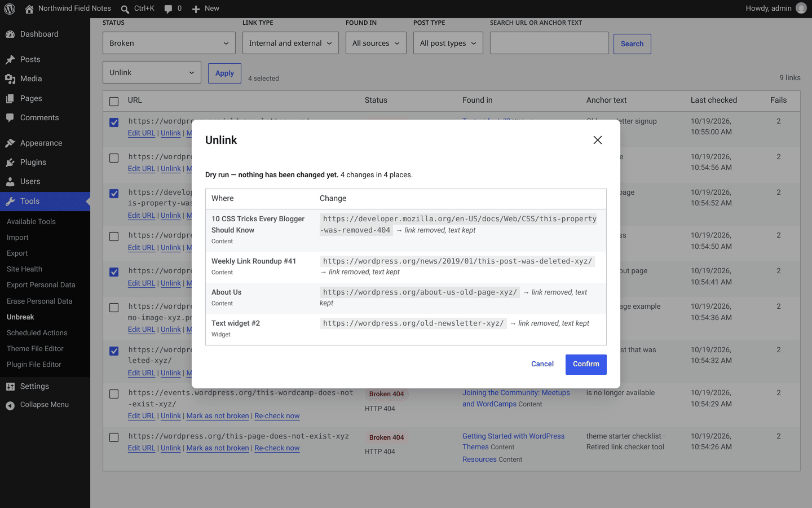Confirm the unlink changes
This screenshot has height=508, width=812.
586,364
